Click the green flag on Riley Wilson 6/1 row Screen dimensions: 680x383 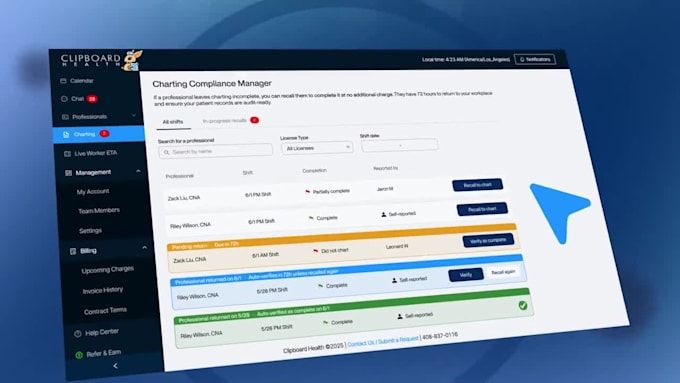311,218
